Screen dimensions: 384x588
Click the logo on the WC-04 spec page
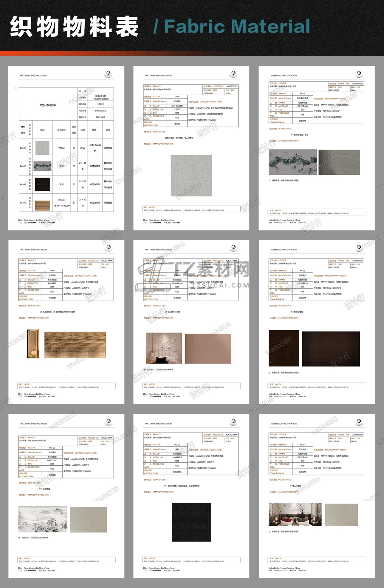click(359, 422)
